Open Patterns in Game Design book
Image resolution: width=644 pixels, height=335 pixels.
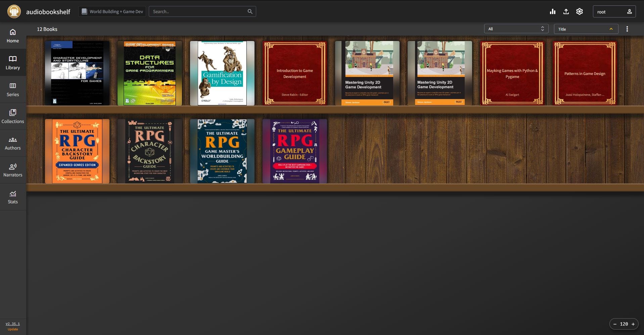click(585, 73)
